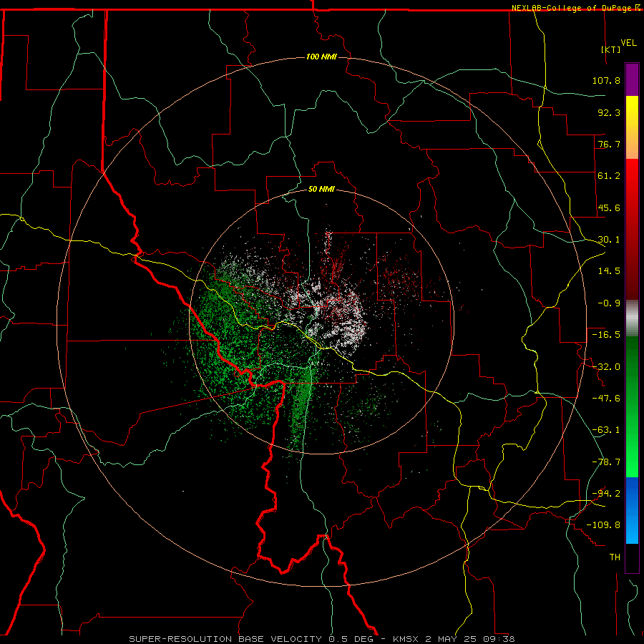Click the TH legend label

click(615, 557)
